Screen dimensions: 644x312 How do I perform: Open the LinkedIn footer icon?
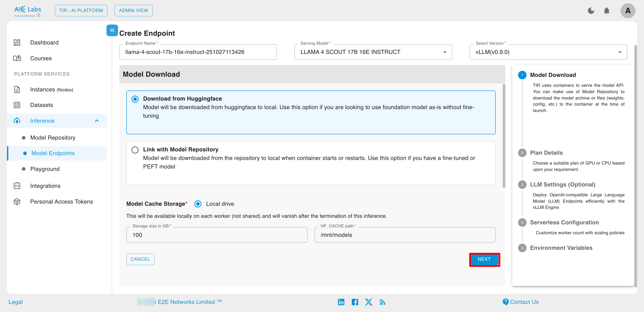click(x=341, y=302)
